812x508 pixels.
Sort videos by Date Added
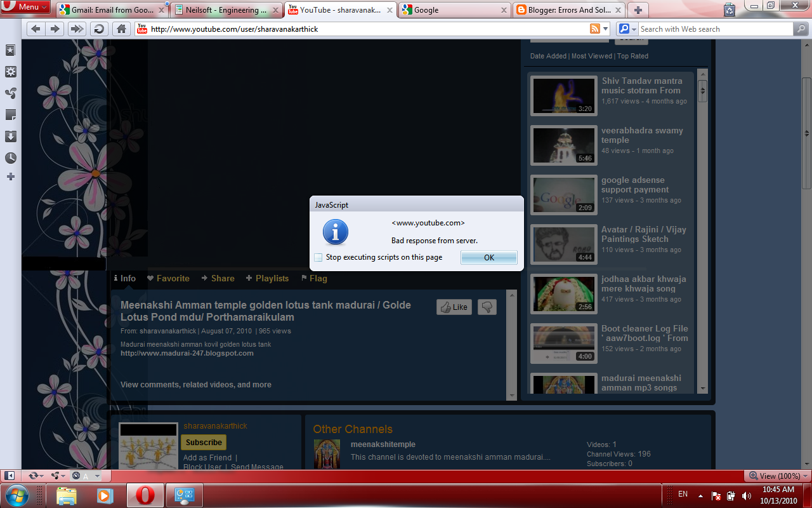pyautogui.click(x=548, y=56)
